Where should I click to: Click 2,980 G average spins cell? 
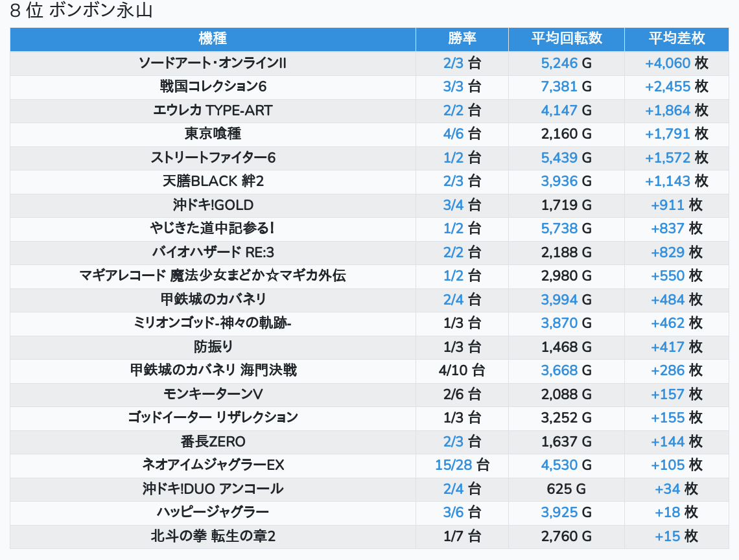(x=566, y=275)
